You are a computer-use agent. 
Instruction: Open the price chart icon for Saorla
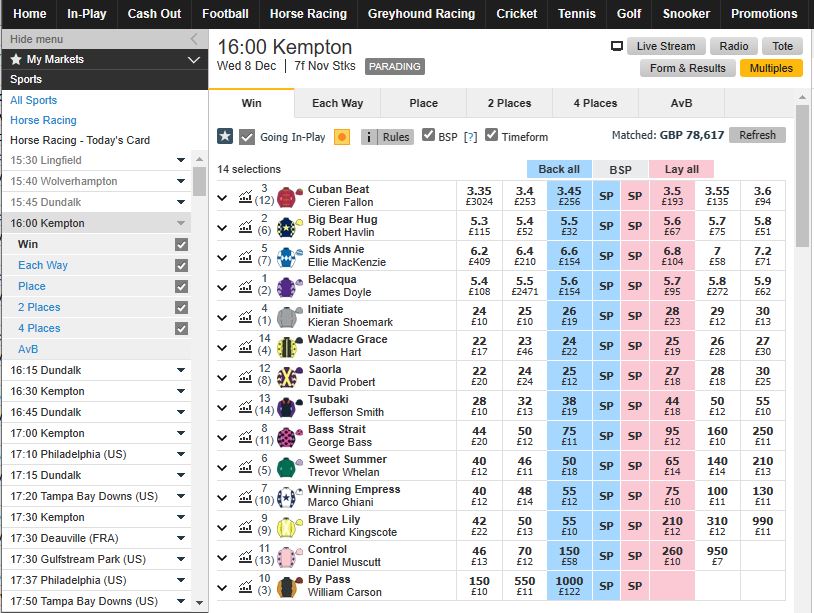tap(245, 377)
